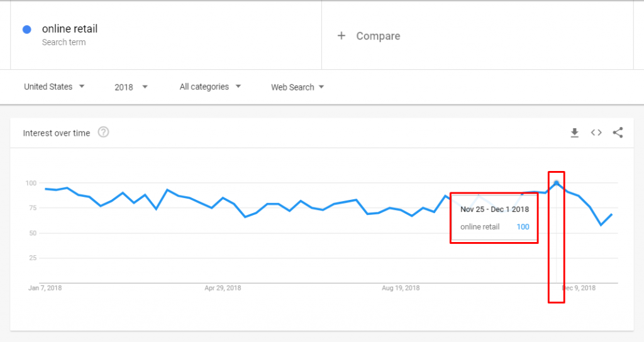The height and width of the screenshot is (342, 644).
Task: Edit the online retail search term
Action: [70, 29]
